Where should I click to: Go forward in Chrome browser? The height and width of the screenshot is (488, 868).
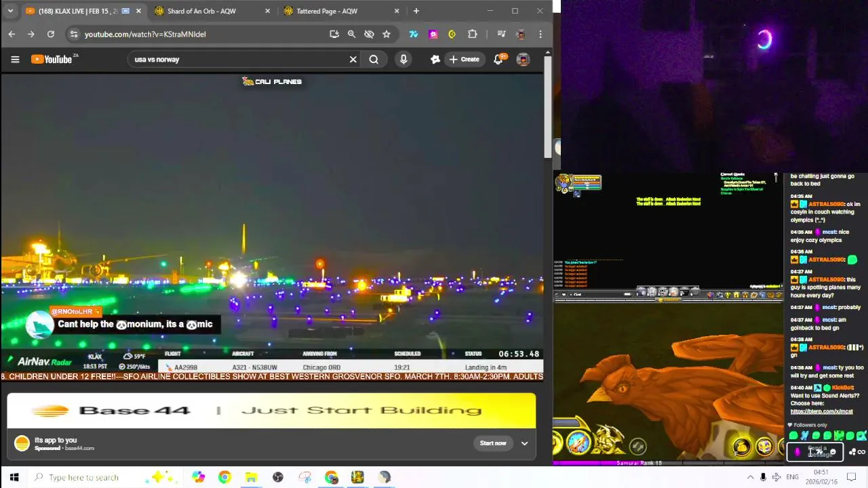click(31, 34)
